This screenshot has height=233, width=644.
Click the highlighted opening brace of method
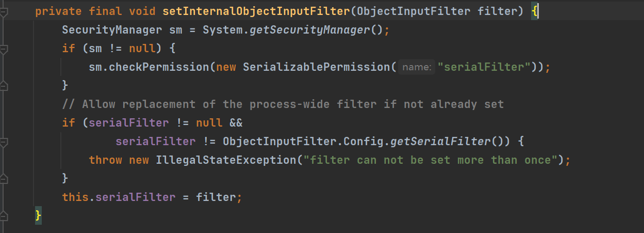(x=535, y=11)
